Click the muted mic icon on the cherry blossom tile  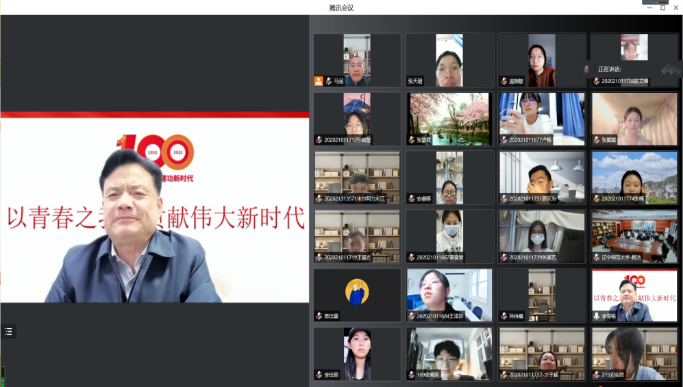(x=411, y=140)
